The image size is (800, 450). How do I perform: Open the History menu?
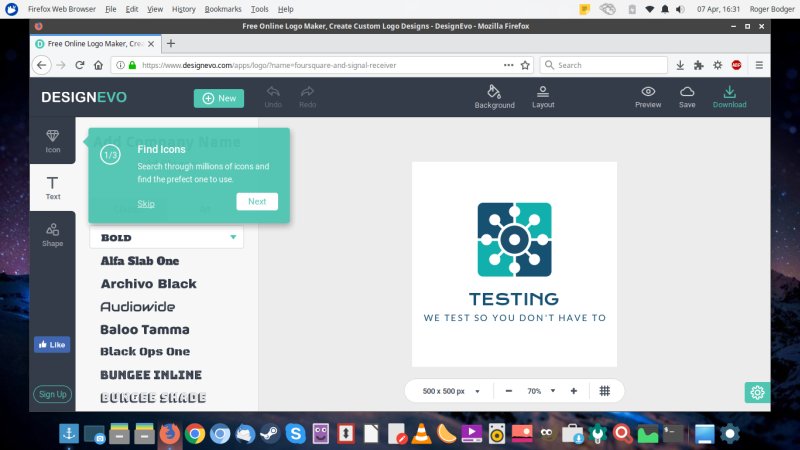tap(184, 9)
